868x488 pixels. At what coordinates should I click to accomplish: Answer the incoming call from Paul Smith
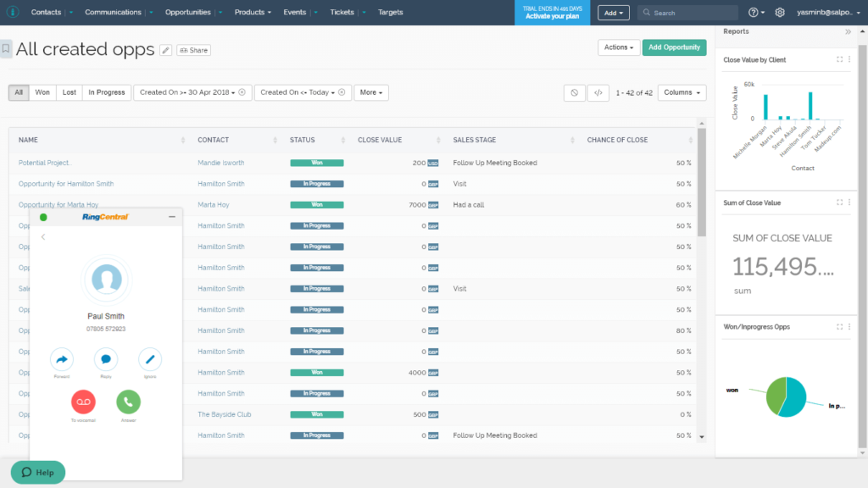[x=128, y=401]
